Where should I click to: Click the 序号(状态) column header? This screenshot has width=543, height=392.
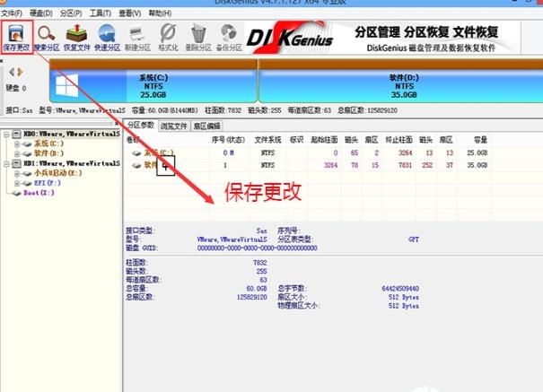[x=228, y=140]
